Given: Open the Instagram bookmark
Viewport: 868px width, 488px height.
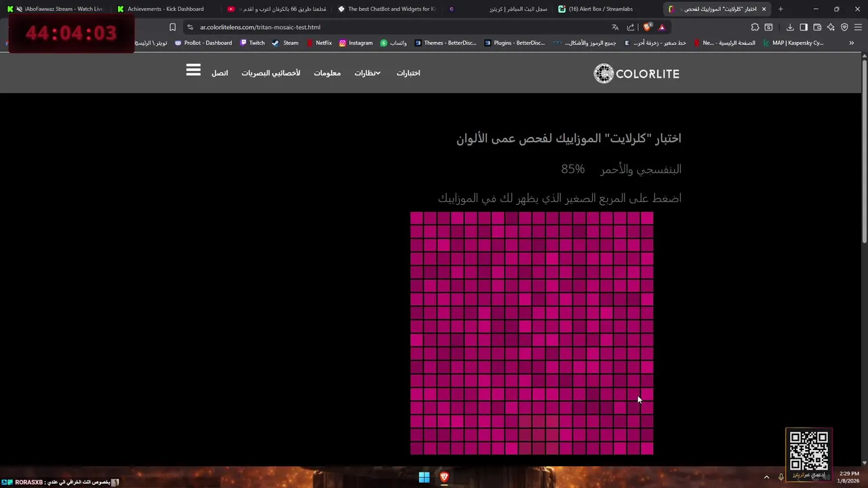Looking at the screenshot, I should pyautogui.click(x=356, y=43).
